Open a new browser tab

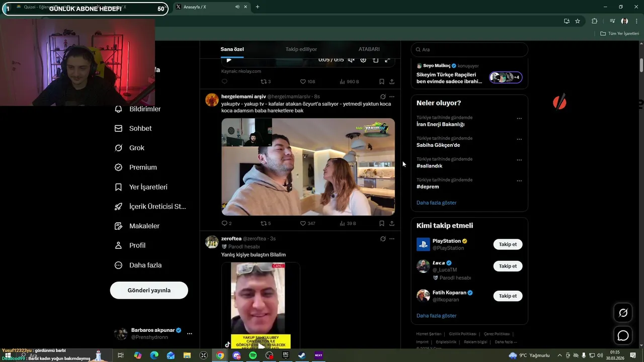tap(258, 7)
